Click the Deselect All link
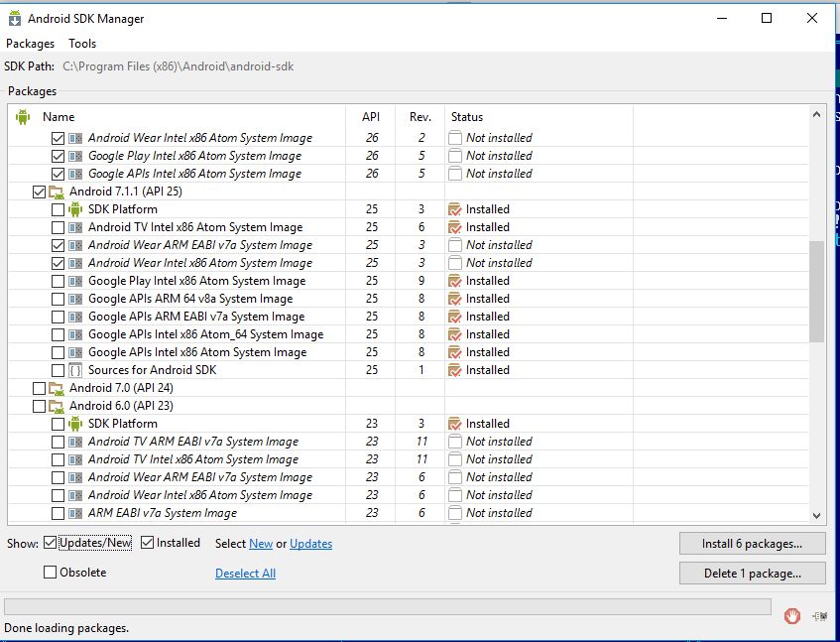 tap(245, 574)
